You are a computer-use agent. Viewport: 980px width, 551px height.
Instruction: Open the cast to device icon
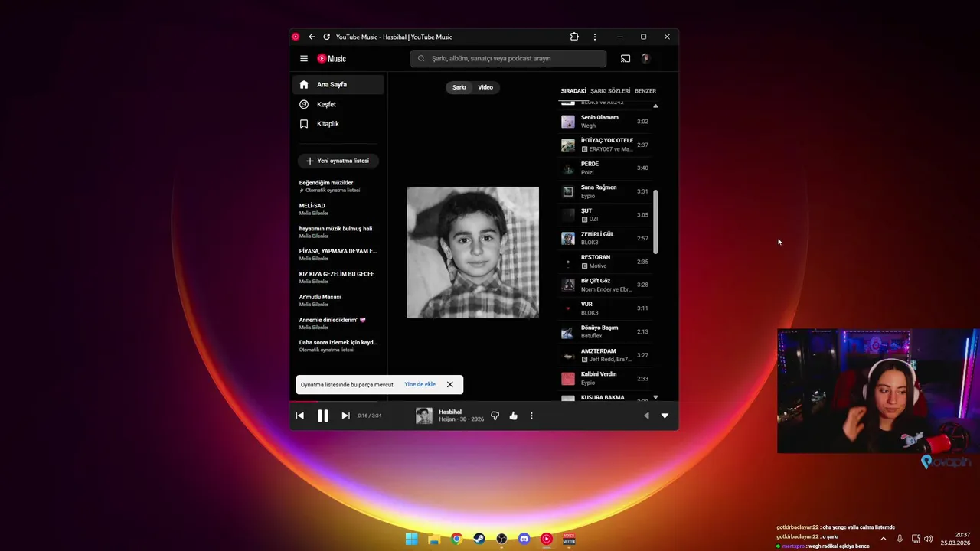pos(626,58)
